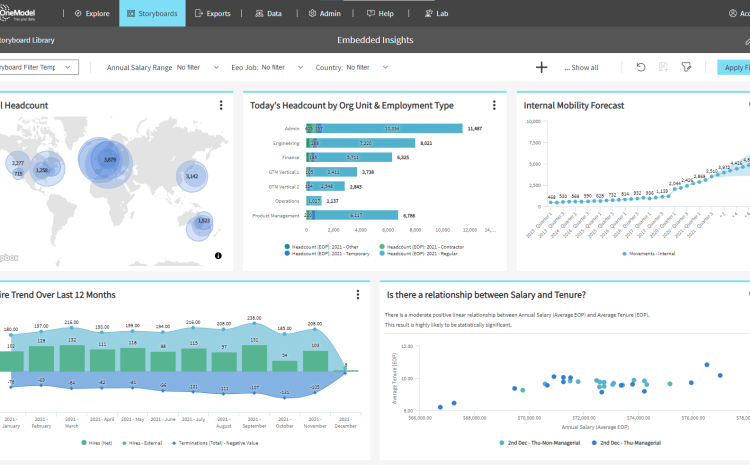The height and width of the screenshot is (465, 750).
Task: Click the Exports arrow icon
Action: (x=199, y=13)
